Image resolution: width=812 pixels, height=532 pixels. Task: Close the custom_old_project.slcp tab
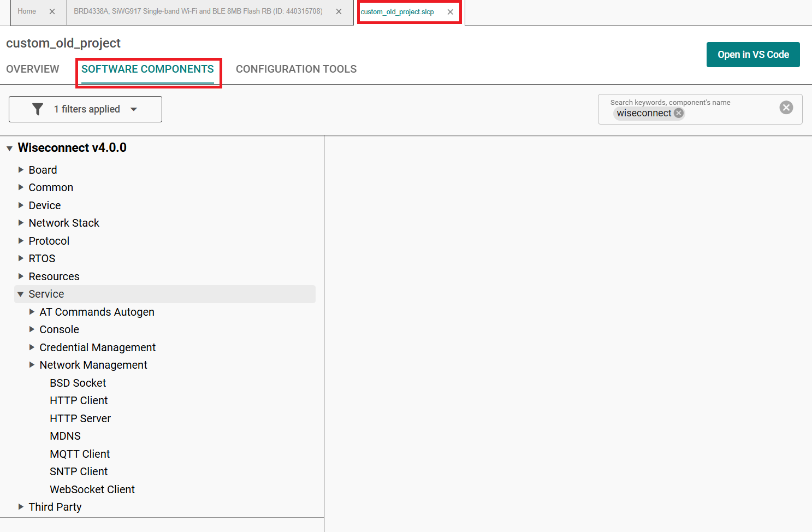(450, 12)
